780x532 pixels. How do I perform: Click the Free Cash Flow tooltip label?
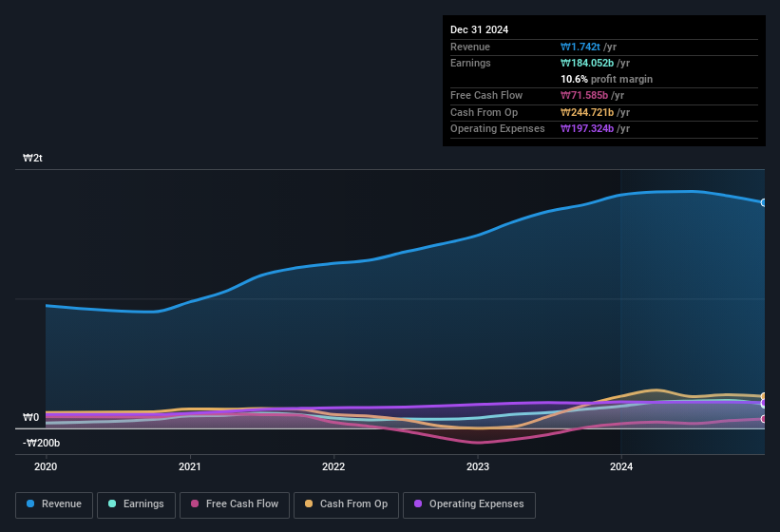[486, 95]
